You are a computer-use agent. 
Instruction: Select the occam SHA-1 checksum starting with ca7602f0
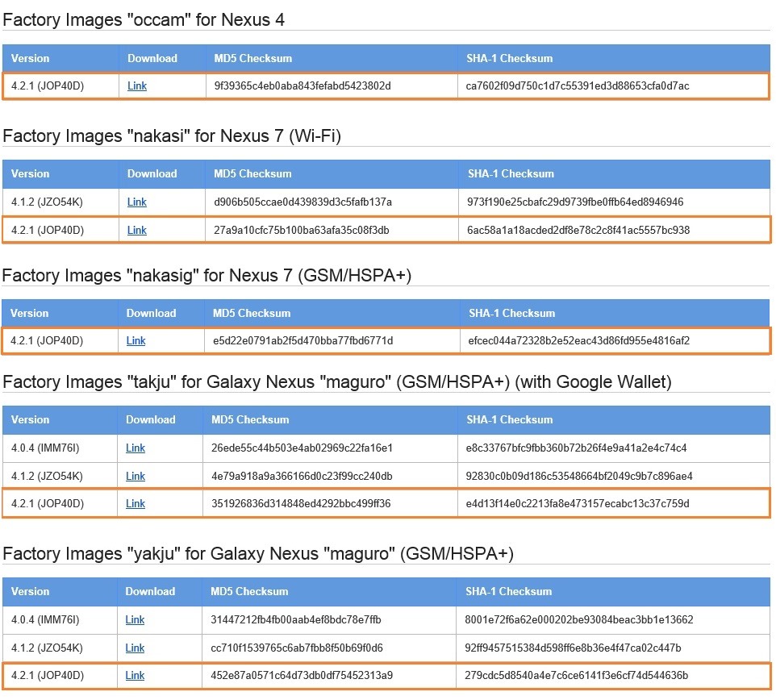578,86
